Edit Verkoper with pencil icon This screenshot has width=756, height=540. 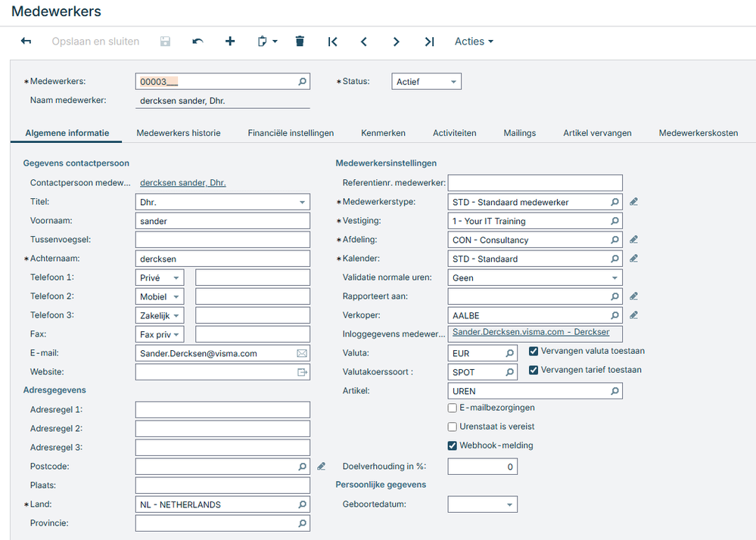tap(634, 315)
